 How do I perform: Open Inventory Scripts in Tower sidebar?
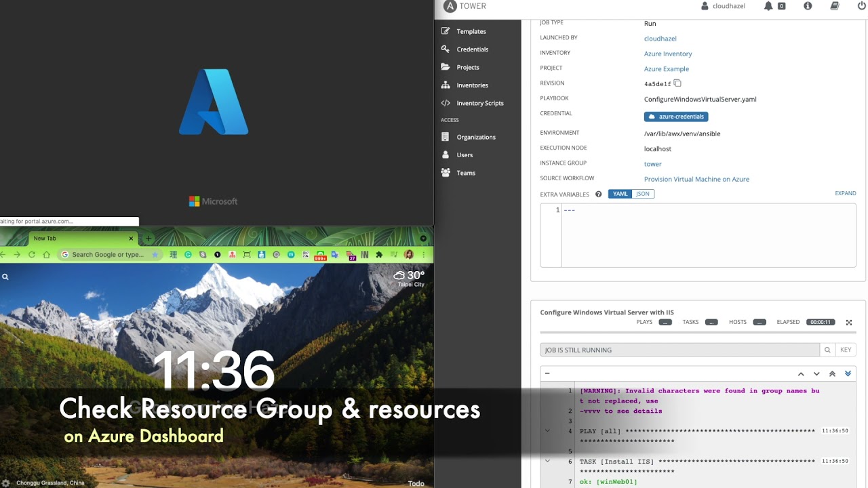coord(473,103)
